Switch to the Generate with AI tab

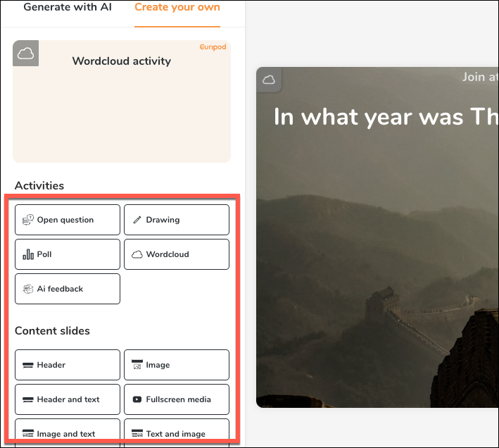[68, 7]
